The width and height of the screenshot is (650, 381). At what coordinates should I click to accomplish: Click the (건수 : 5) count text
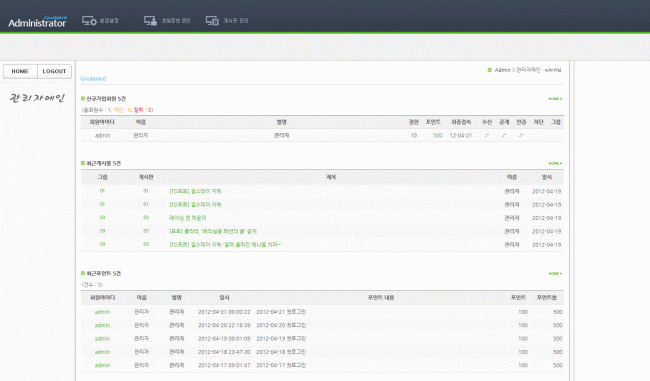pos(92,285)
